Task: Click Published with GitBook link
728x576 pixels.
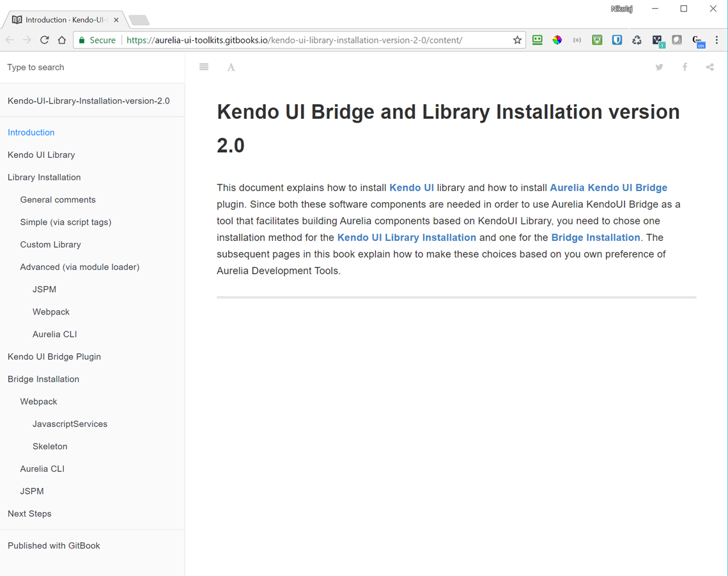Action: click(x=54, y=545)
